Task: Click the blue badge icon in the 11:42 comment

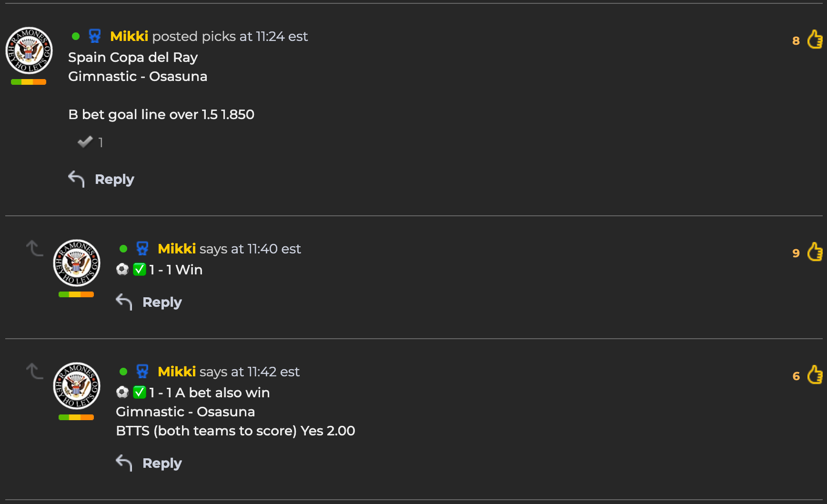Action: pos(142,372)
